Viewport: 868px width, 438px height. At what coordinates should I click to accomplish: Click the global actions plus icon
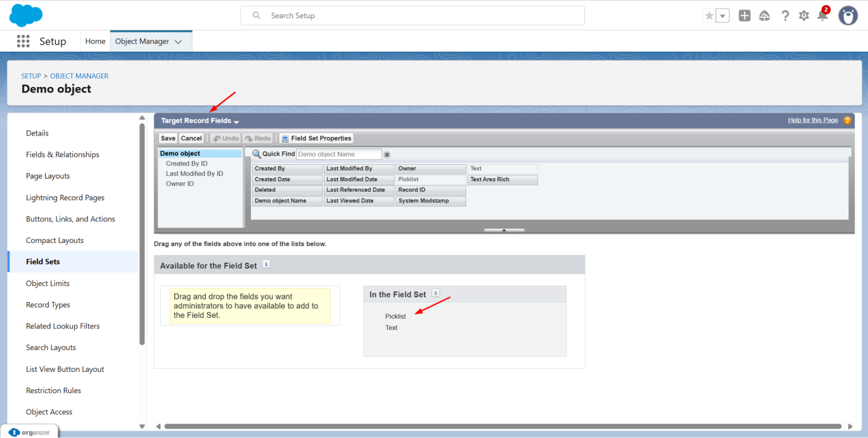(x=744, y=16)
